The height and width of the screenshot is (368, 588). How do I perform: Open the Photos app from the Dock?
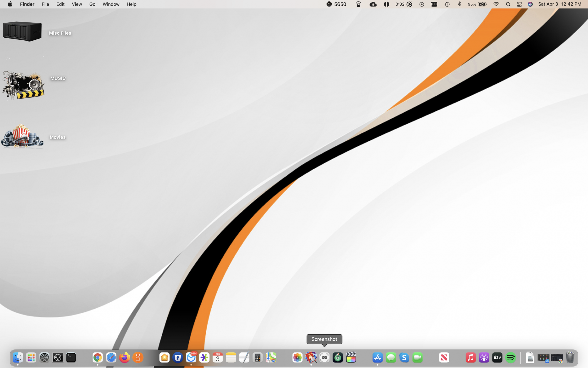[x=297, y=358]
